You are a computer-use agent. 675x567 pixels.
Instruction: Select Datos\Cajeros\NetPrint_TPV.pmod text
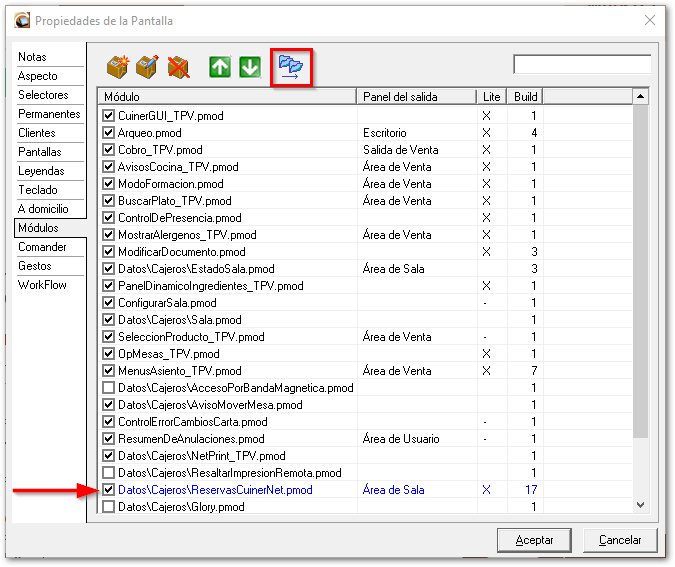click(202, 455)
